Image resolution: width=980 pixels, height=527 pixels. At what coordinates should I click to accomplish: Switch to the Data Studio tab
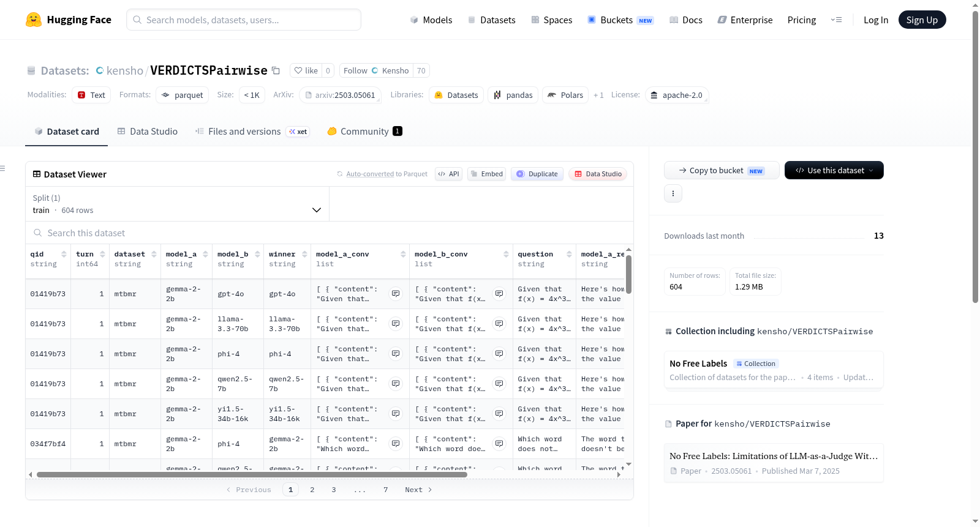point(147,131)
